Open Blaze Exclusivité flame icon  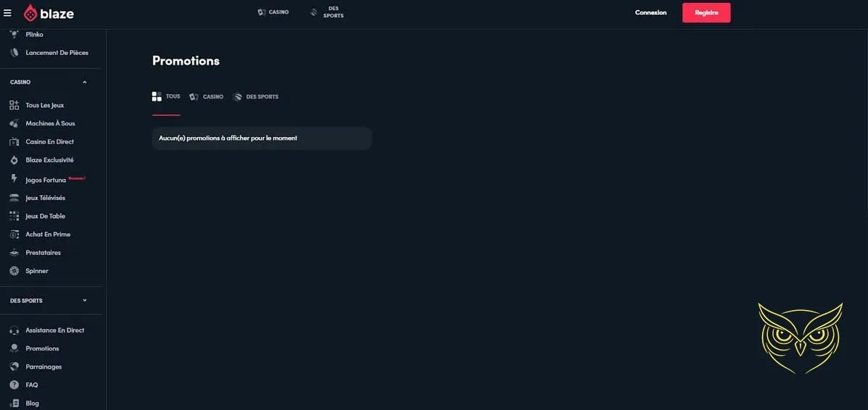coord(15,160)
